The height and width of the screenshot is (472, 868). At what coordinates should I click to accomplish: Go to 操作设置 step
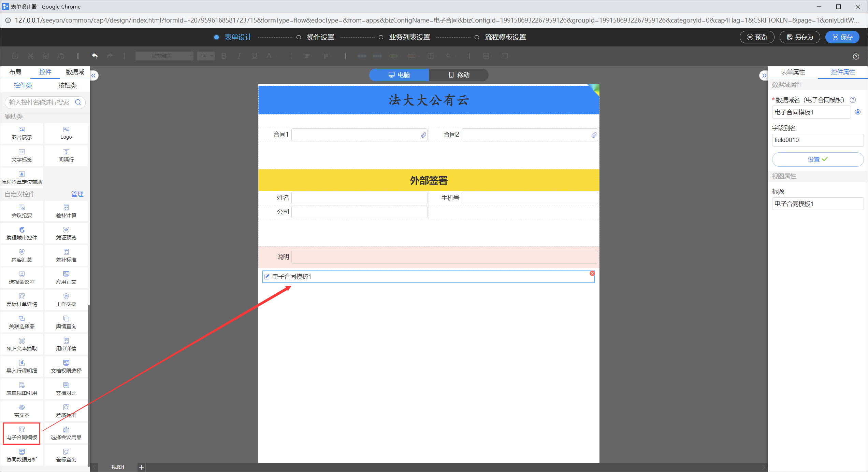pos(320,37)
